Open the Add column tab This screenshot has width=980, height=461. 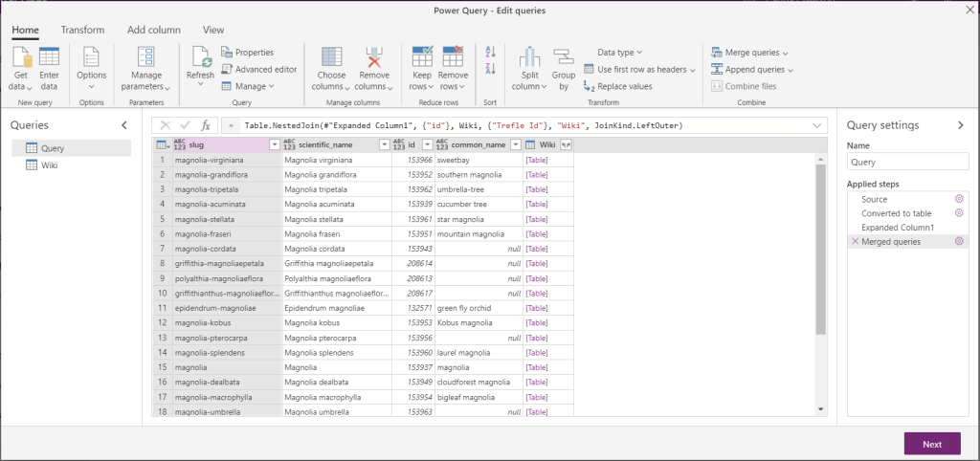153,30
